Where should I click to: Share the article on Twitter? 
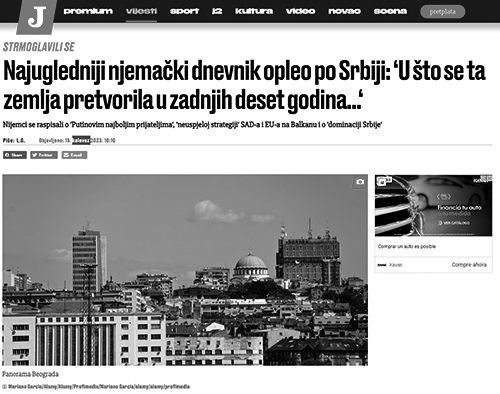click(x=44, y=155)
